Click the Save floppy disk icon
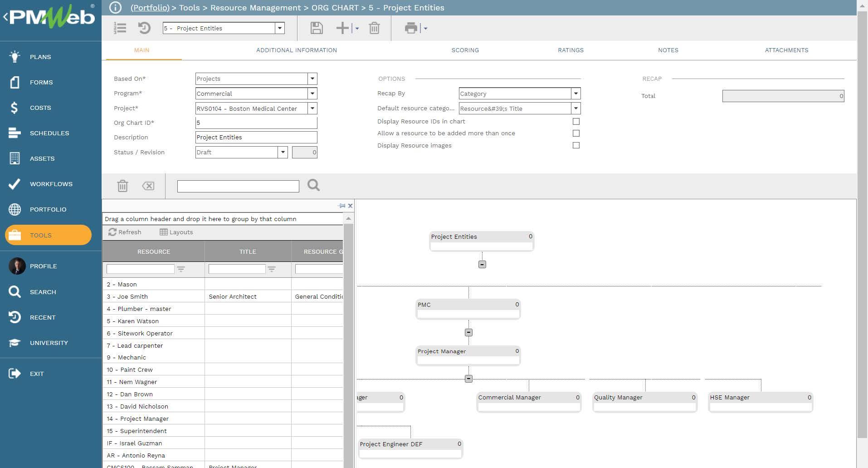868x468 pixels. click(316, 28)
